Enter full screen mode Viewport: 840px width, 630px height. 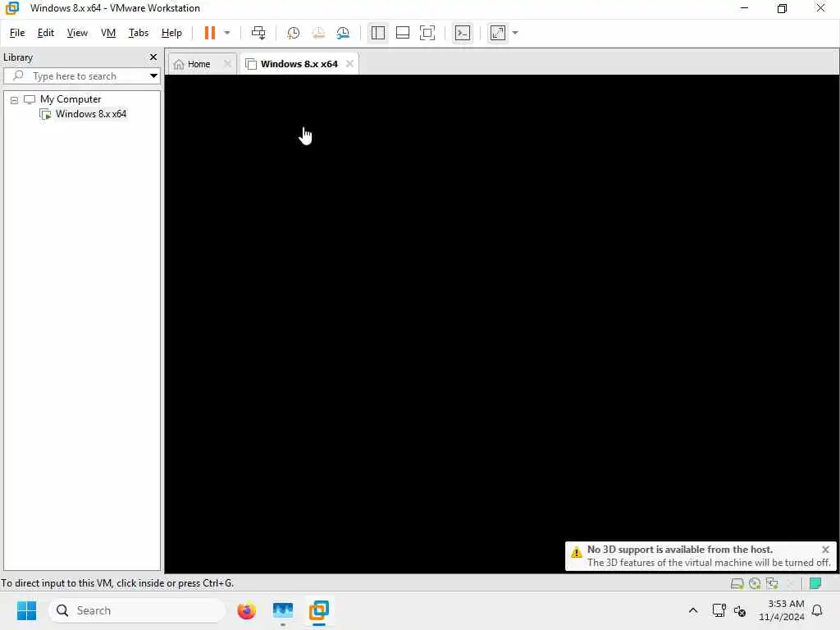[x=427, y=33]
